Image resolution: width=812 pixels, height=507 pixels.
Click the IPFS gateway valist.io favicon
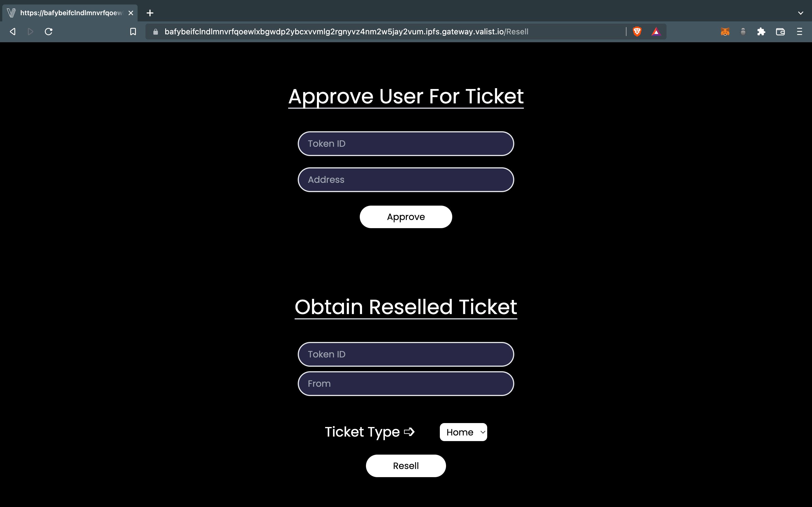(10, 13)
